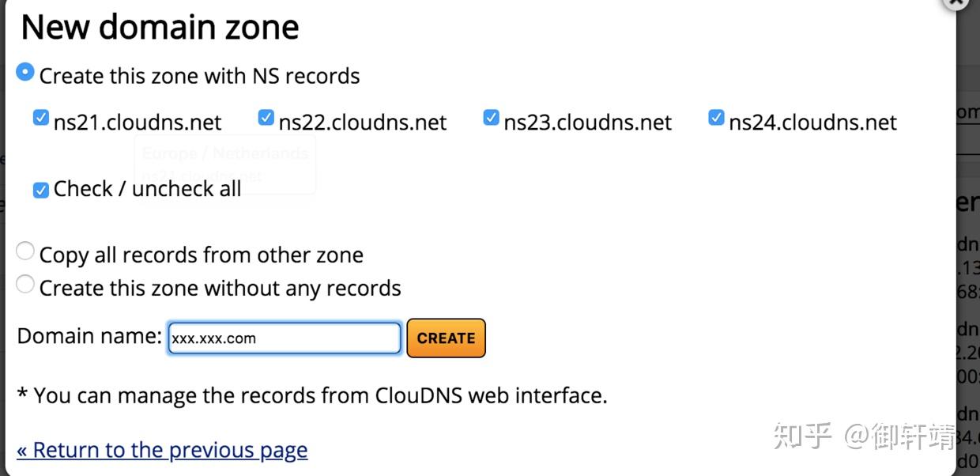Uncheck the ns21.cloudns.net nameserver

coord(40,118)
